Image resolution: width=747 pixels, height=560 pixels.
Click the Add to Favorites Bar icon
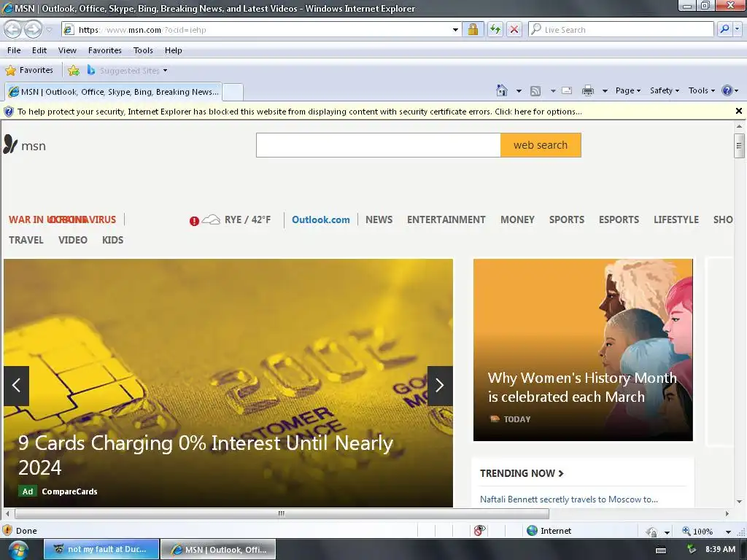[74, 71]
